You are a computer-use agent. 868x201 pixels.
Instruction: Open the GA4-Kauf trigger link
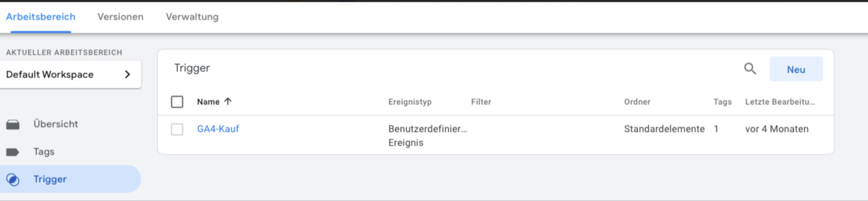pos(218,129)
